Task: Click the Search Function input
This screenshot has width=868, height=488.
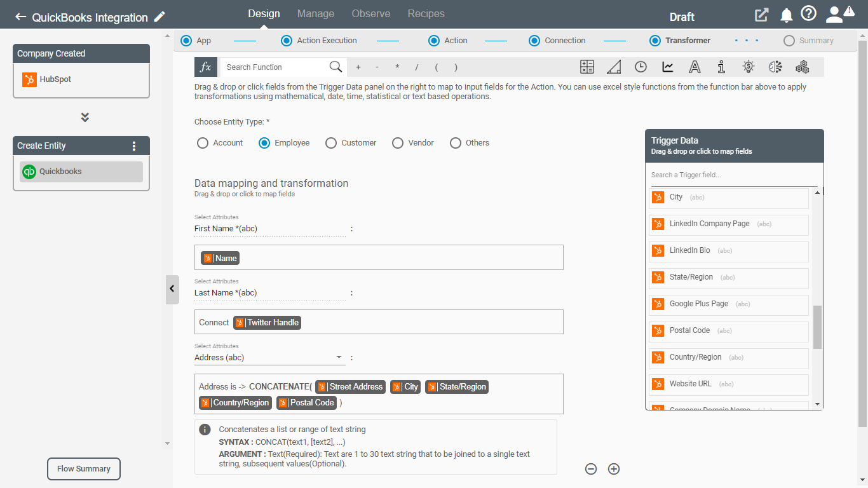Action: coord(275,67)
